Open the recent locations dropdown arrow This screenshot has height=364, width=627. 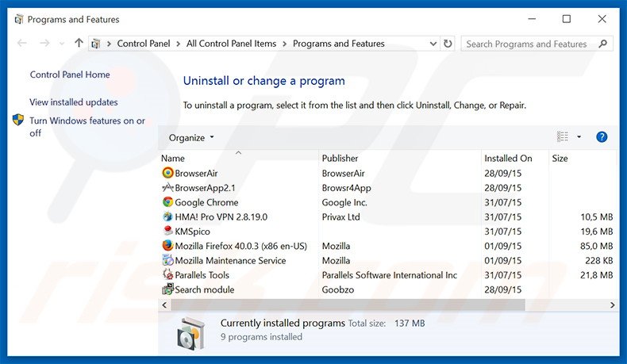pos(62,43)
